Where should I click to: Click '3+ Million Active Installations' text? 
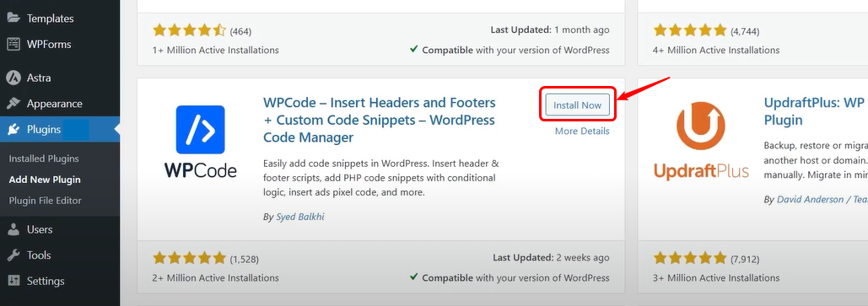(x=716, y=278)
